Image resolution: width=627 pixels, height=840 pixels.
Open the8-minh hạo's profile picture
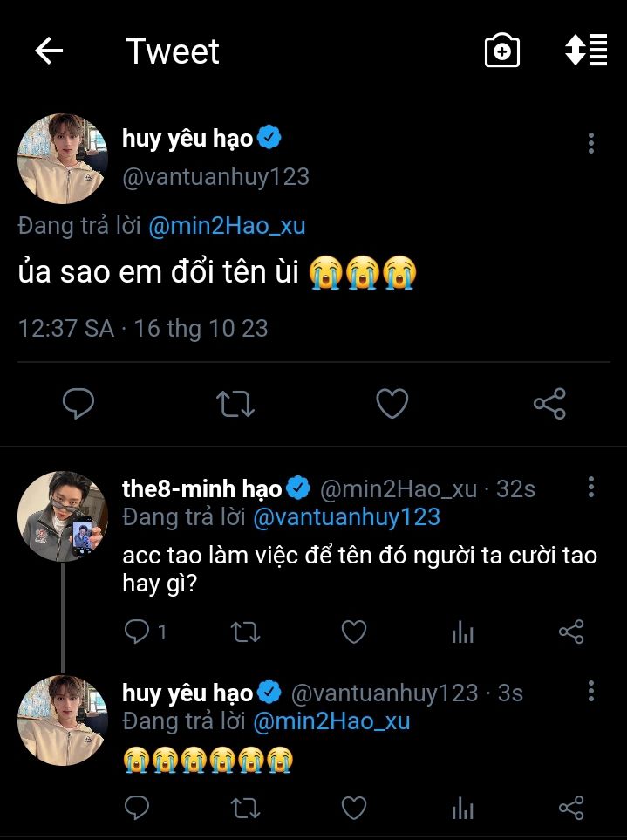click(x=61, y=516)
